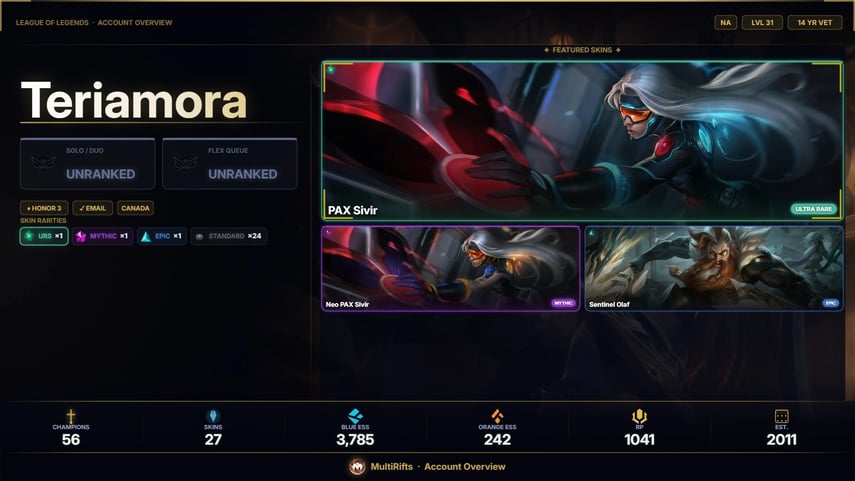Click the Champions sword icon
Screen dimensions: 855x481
pyautogui.click(x=71, y=416)
